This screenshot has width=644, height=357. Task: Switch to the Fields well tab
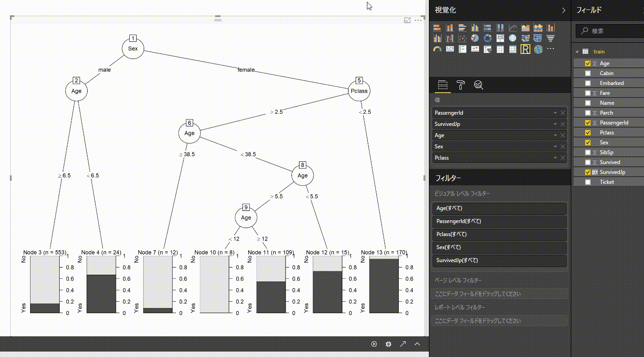(x=442, y=85)
